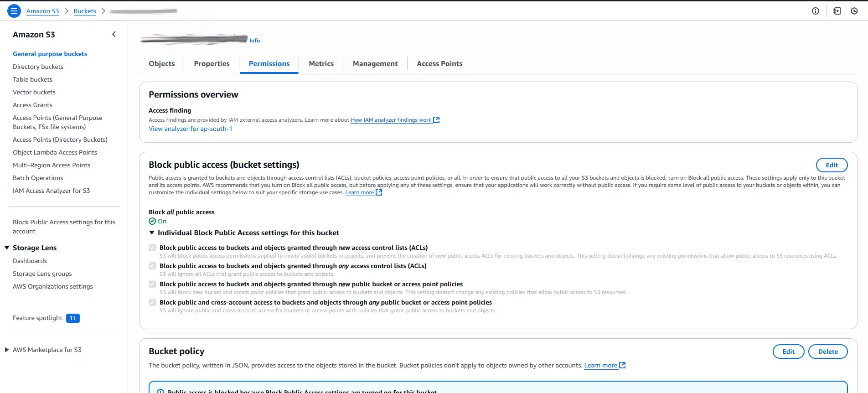Open Access Points (General Purpose Buckets, FSx file systems)
Image resolution: width=868 pixels, height=393 pixels.
[x=57, y=122]
